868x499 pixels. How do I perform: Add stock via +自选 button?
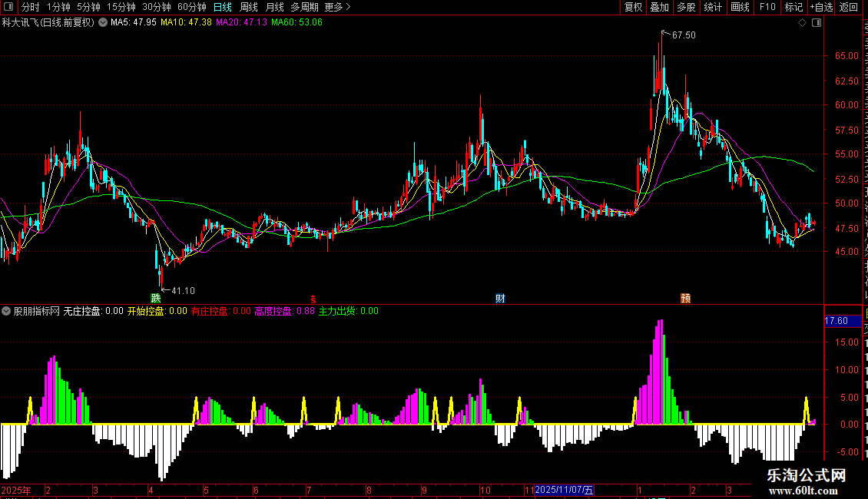click(821, 7)
